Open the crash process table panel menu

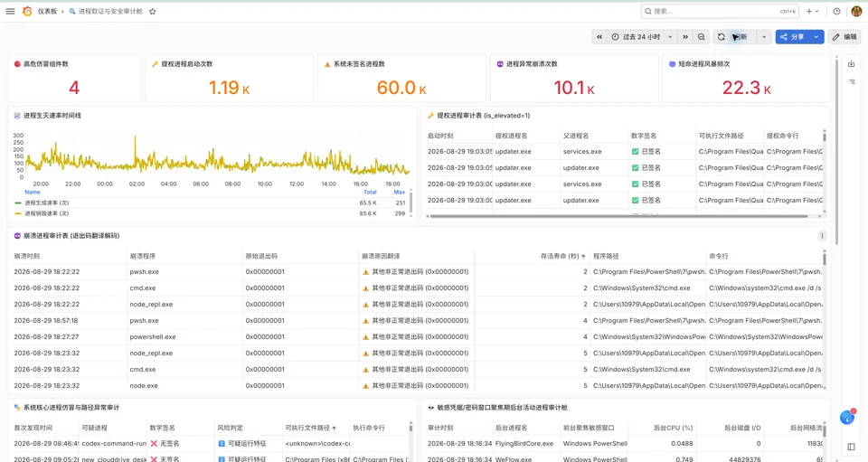pos(822,236)
